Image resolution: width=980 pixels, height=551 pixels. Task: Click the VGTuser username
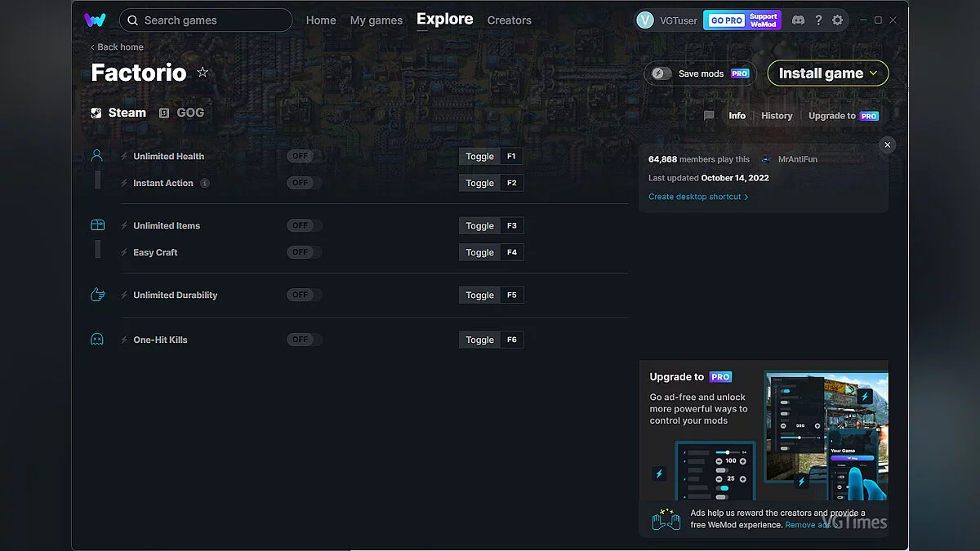pos(679,20)
